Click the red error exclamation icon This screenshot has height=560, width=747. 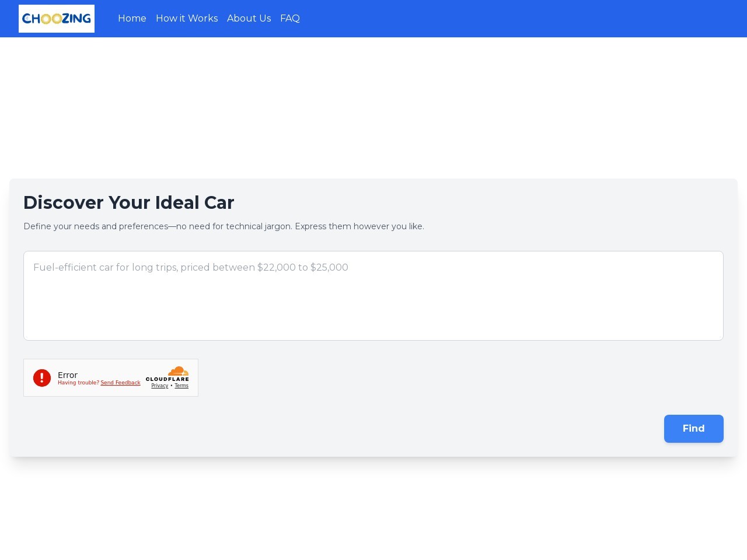[x=42, y=378]
